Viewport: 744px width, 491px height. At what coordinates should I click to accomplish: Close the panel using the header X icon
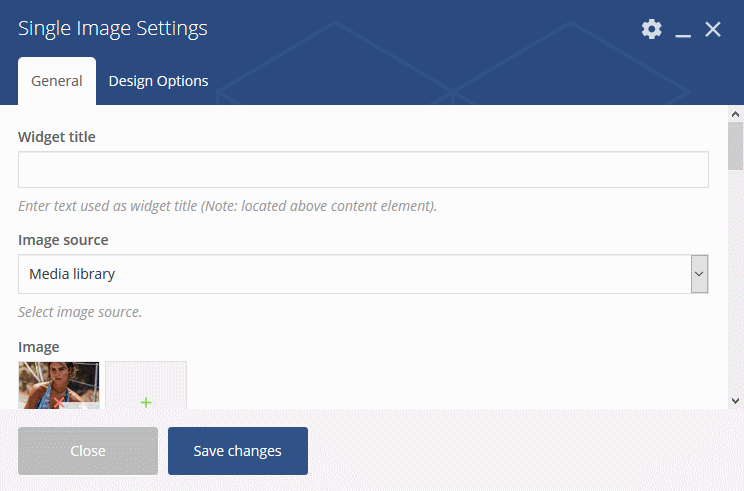[x=713, y=29]
